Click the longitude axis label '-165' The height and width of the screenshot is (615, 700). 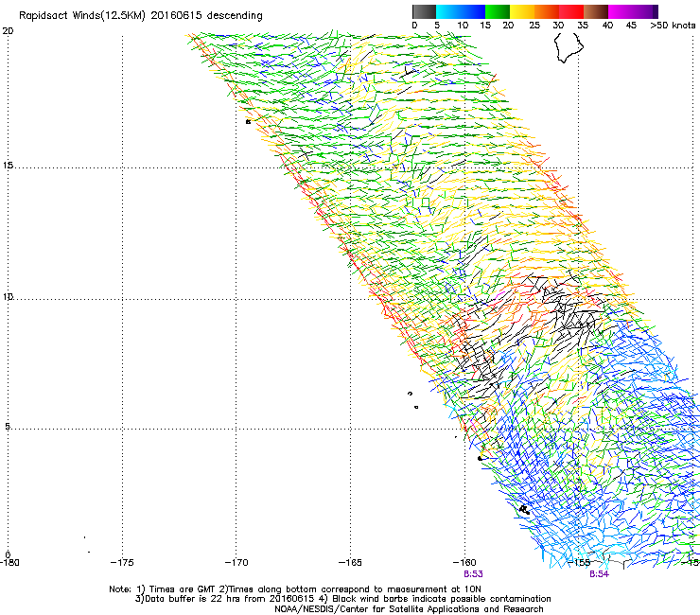click(350, 562)
